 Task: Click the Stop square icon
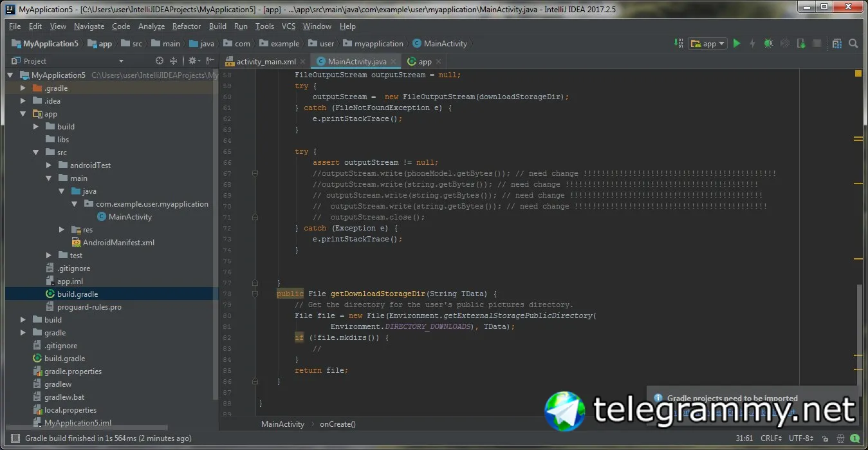[817, 44]
